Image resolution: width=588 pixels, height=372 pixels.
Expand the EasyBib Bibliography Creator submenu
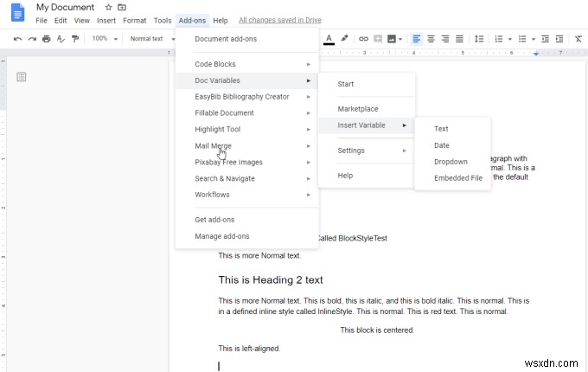[246, 97]
